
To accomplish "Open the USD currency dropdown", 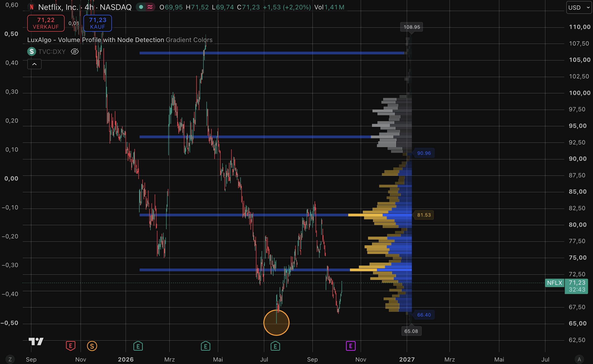I will coord(579,7).
